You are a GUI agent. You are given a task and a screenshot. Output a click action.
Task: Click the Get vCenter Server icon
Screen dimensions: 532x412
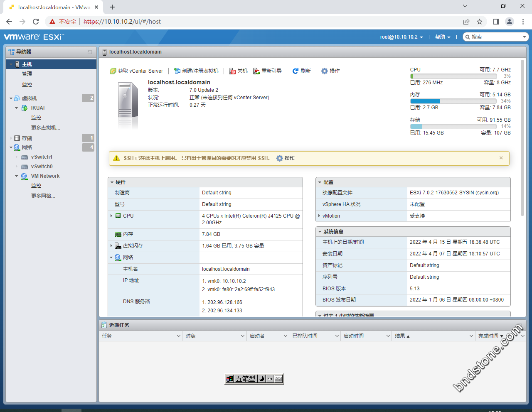(x=113, y=71)
